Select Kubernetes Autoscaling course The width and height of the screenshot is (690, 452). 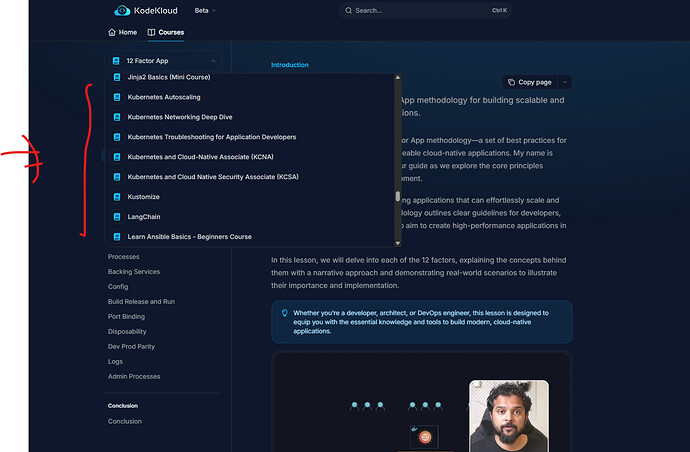click(x=251, y=97)
